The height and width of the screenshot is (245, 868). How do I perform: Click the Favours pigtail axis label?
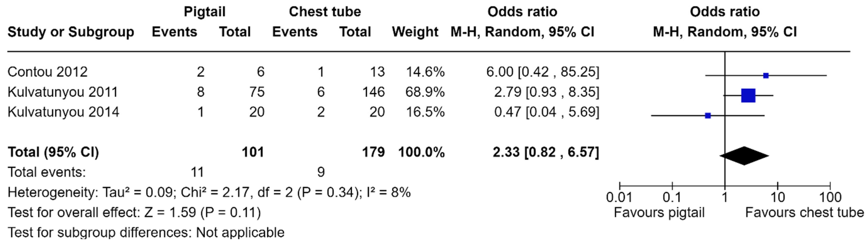pos(659,213)
